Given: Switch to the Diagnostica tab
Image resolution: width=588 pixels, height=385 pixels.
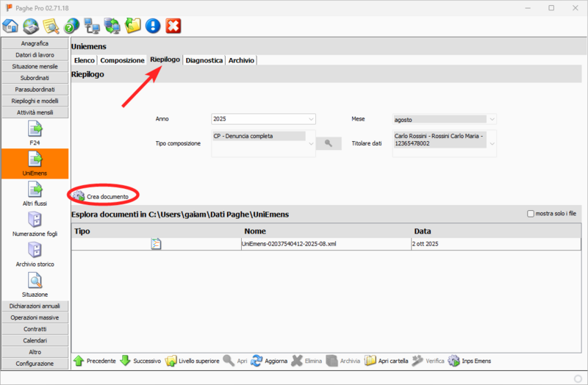Looking at the screenshot, I should click(x=204, y=60).
